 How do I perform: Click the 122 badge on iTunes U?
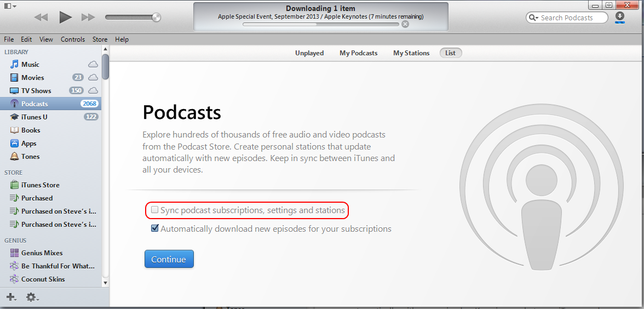coord(91,117)
